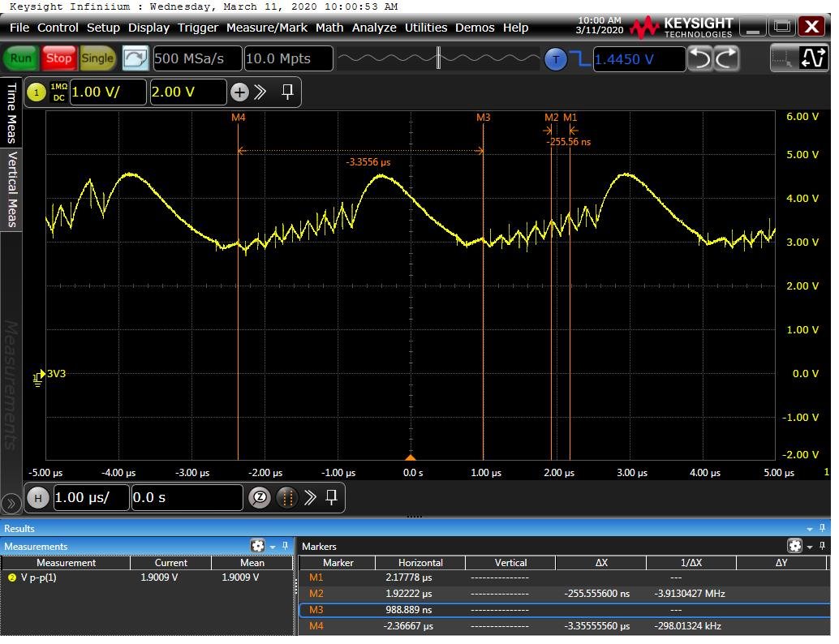This screenshot has height=644, width=839.
Task: Open the Results pane dropdown arrow
Action: click(810, 529)
